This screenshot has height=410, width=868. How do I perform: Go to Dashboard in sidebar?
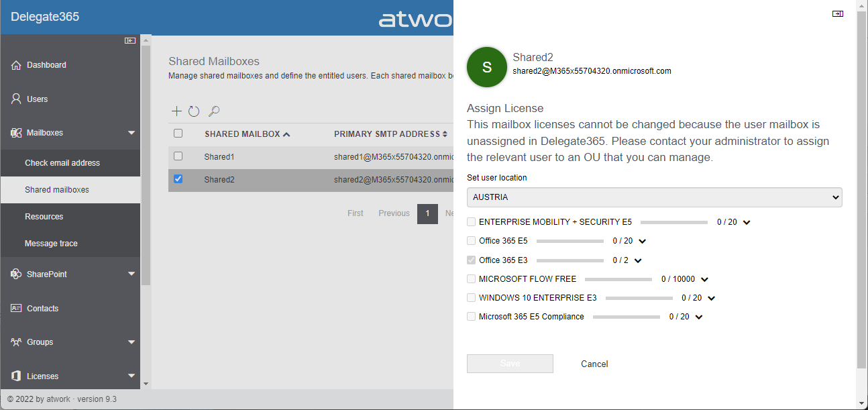point(46,65)
